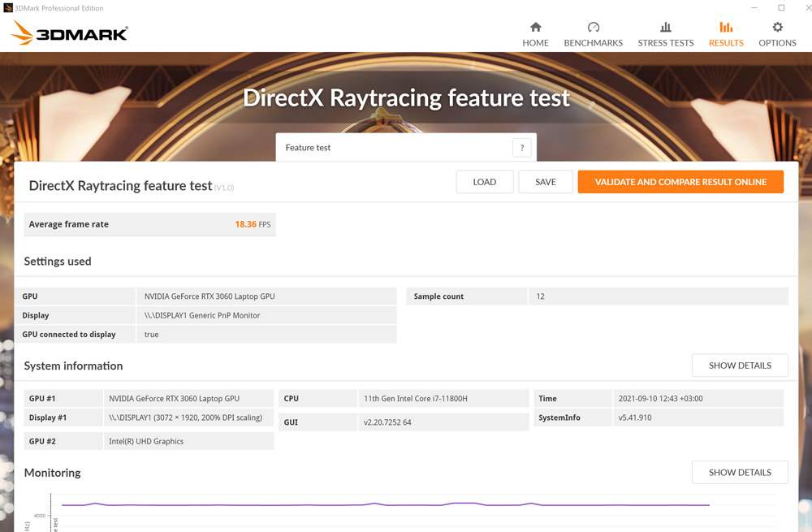Click the question mark help button
Screen dimensions: 812x532
pos(522,148)
